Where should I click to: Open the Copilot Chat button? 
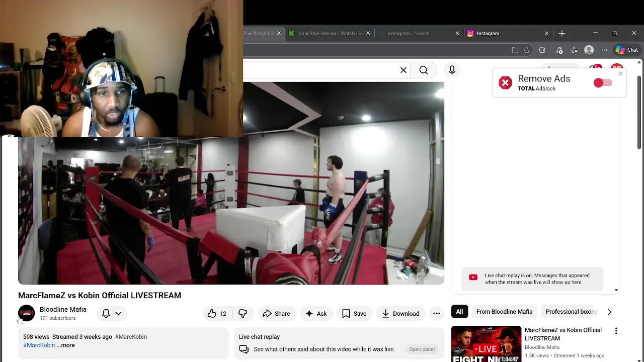coord(627,50)
